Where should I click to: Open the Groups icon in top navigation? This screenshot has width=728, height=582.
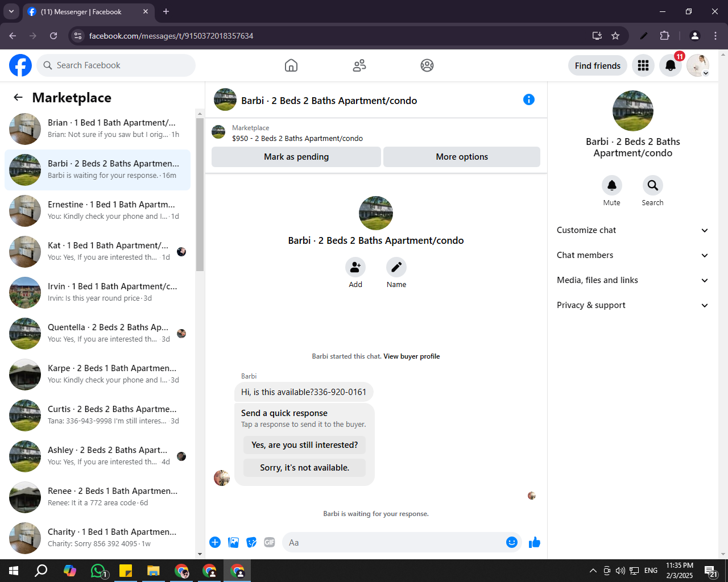[x=427, y=65]
